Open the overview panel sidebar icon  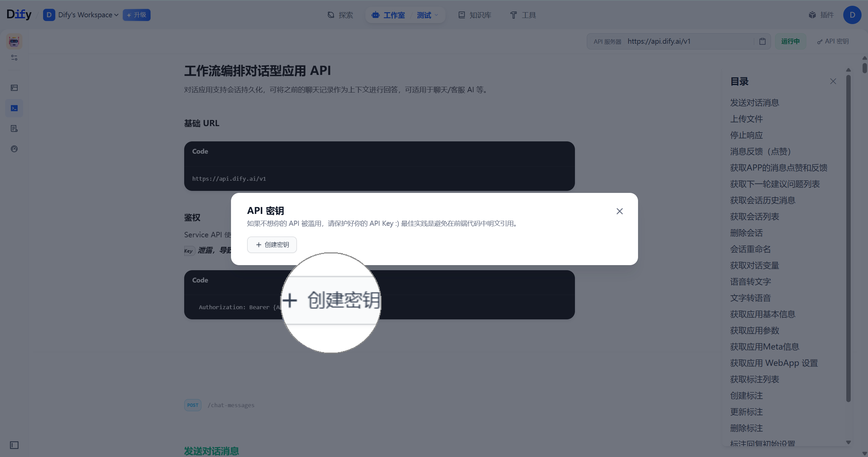click(14, 88)
